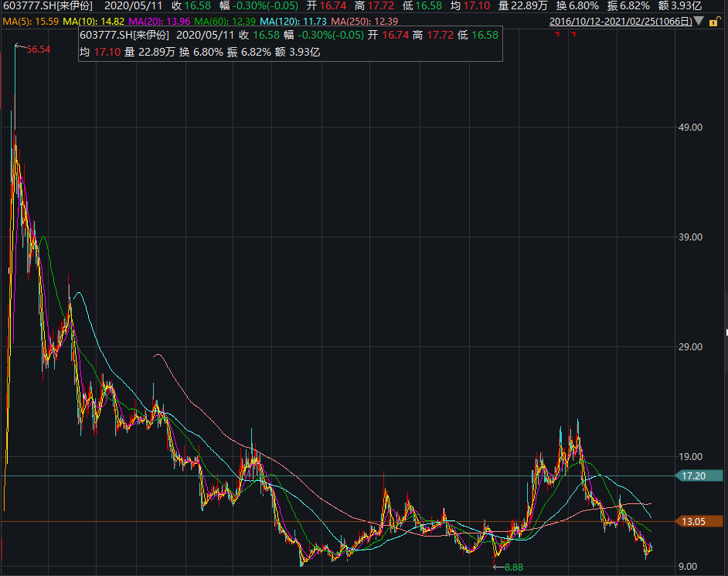Click the 56.54 high price label
This screenshot has height=576, width=728.
click(x=38, y=49)
